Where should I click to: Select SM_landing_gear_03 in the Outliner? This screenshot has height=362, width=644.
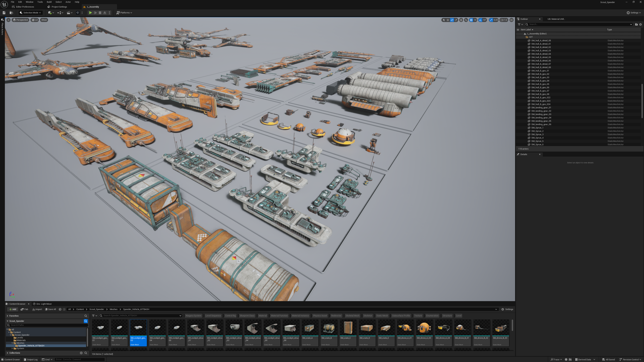(x=541, y=114)
